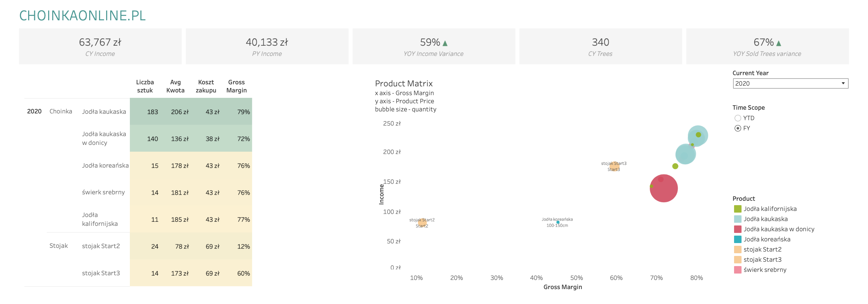The height and width of the screenshot is (304, 868).
Task: Click the stojak Start2 bubble in chart
Action: coord(422,222)
